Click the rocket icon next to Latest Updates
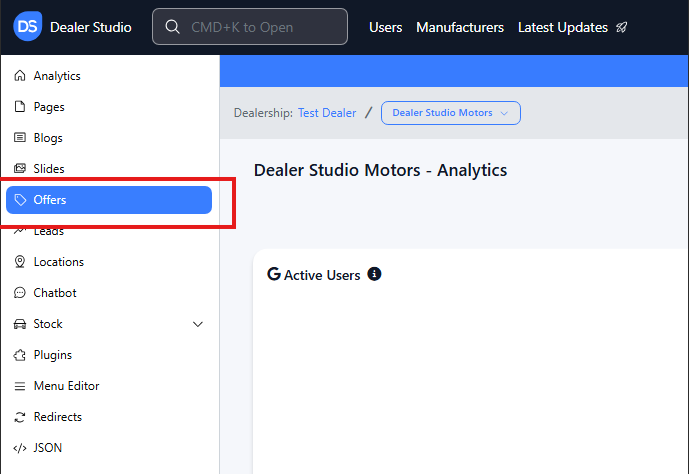Viewport: 689px width, 474px height. (x=621, y=28)
